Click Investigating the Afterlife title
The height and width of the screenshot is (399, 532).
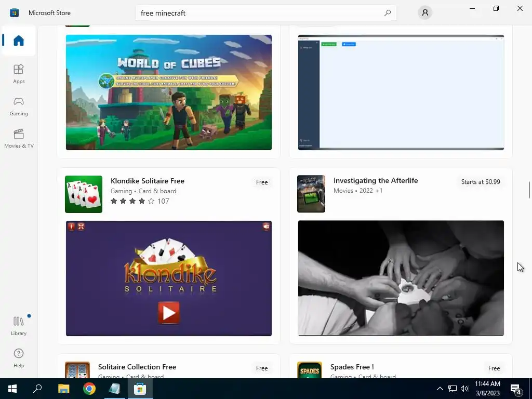[x=376, y=180]
